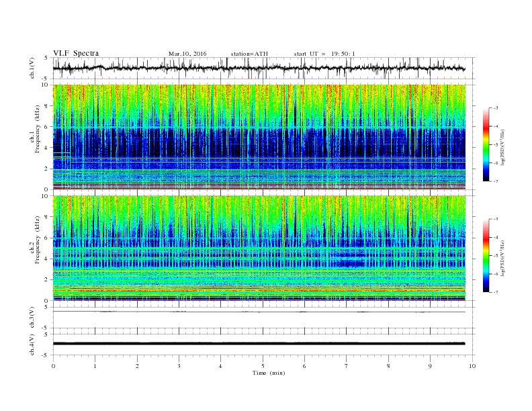This screenshot has width=532, height=411.
Task: Select the date text "Mar.10, 2016"
Action: click(187, 54)
